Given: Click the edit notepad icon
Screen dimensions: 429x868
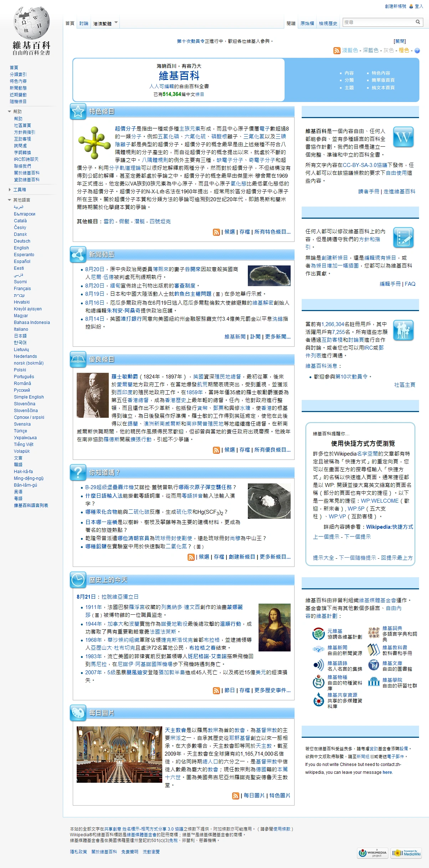Looking at the screenshot, I should pyautogui.click(x=403, y=238).
